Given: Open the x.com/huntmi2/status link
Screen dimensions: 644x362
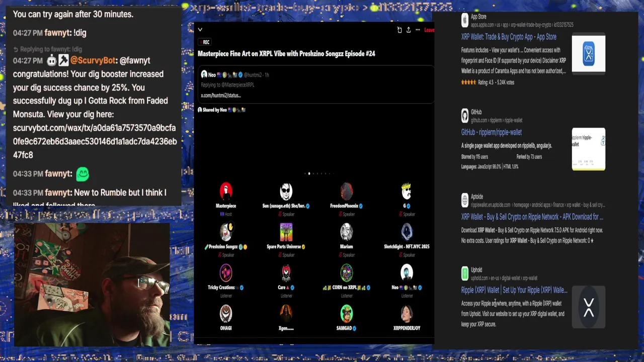Looking at the screenshot, I should click(220, 95).
